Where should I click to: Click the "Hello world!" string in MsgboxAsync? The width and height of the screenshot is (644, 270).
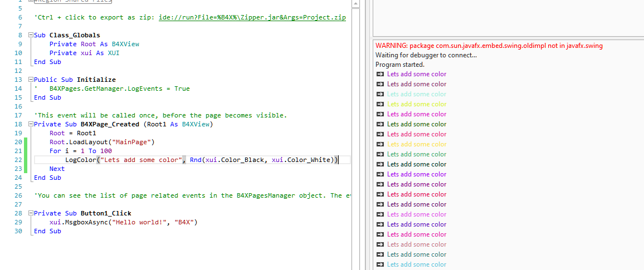coord(139,222)
